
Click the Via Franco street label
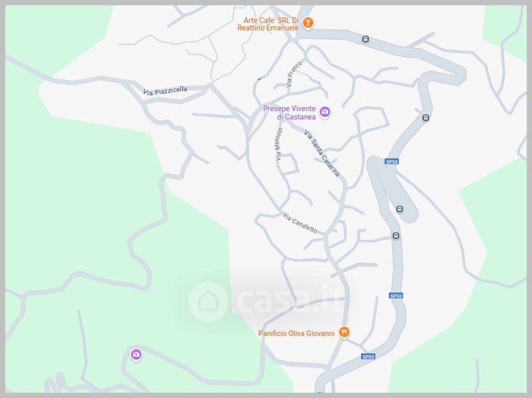(x=294, y=74)
